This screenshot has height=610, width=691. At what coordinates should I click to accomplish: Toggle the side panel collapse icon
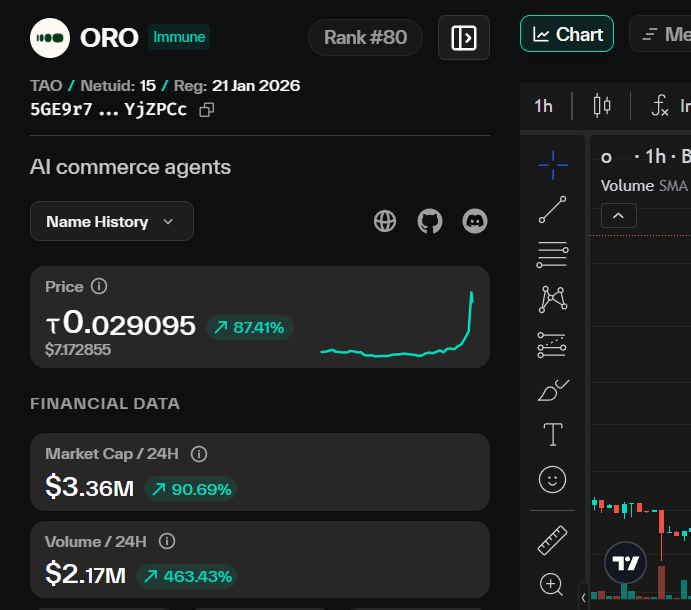coord(464,38)
